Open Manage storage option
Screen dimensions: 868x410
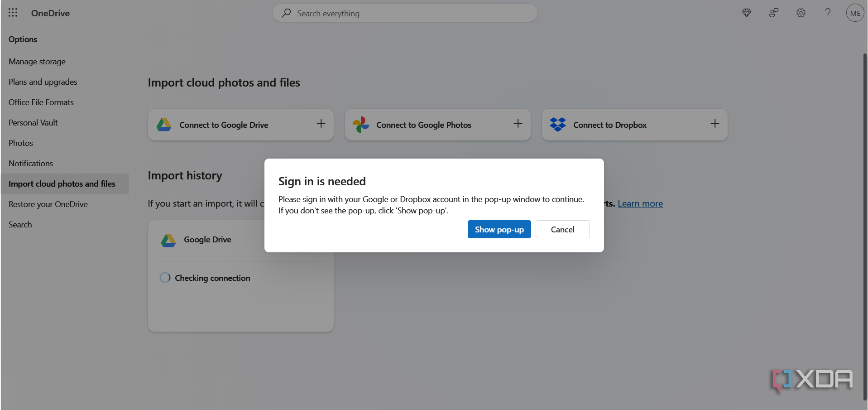coord(37,62)
